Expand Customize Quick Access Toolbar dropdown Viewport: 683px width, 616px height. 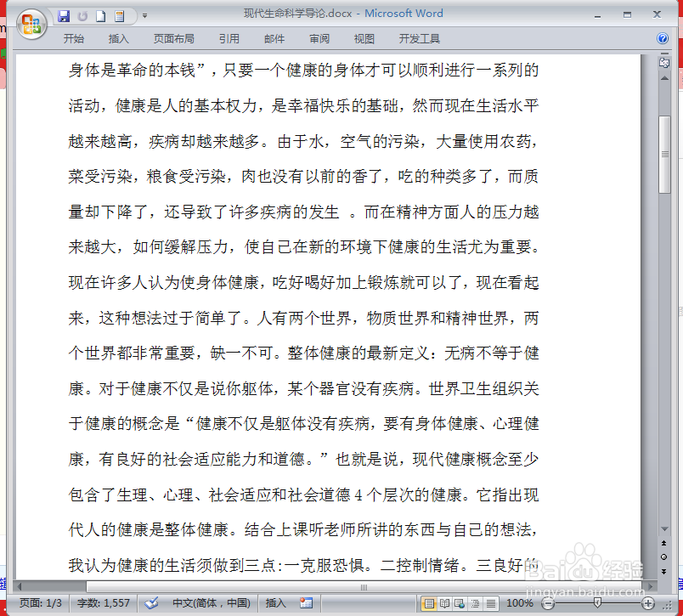click(144, 16)
